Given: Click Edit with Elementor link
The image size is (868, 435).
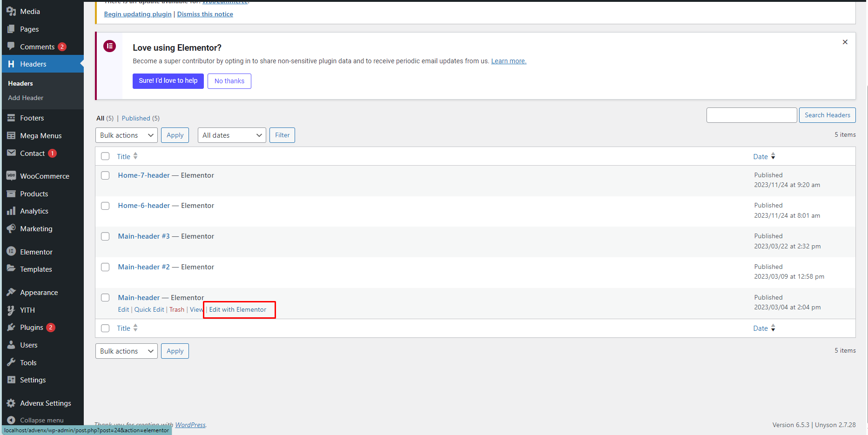Looking at the screenshot, I should pos(238,309).
